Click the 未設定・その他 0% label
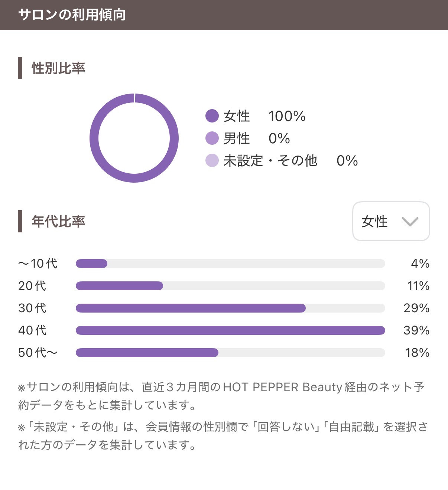The height and width of the screenshot is (490, 448). (x=290, y=161)
